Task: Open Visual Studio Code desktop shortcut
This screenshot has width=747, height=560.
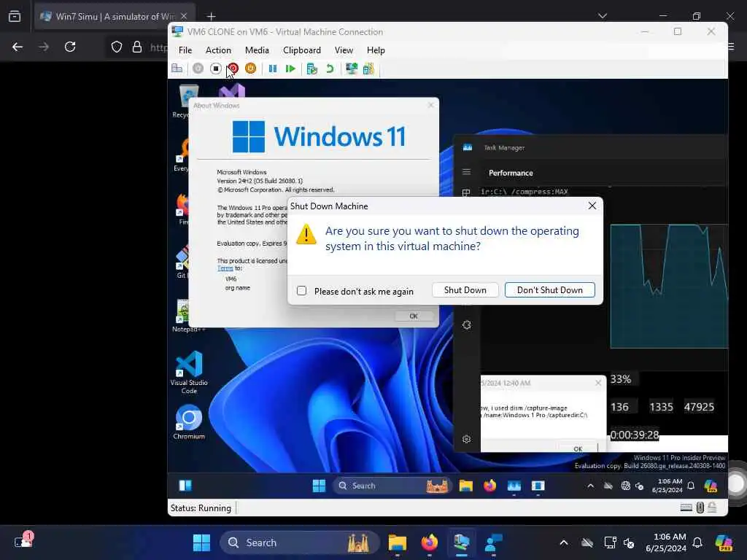Action: 189,372
